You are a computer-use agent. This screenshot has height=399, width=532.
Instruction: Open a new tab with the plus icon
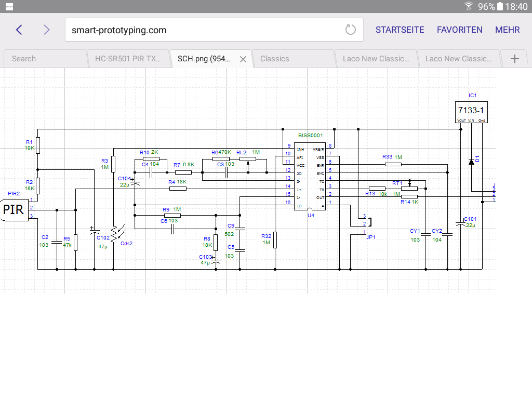[515, 59]
